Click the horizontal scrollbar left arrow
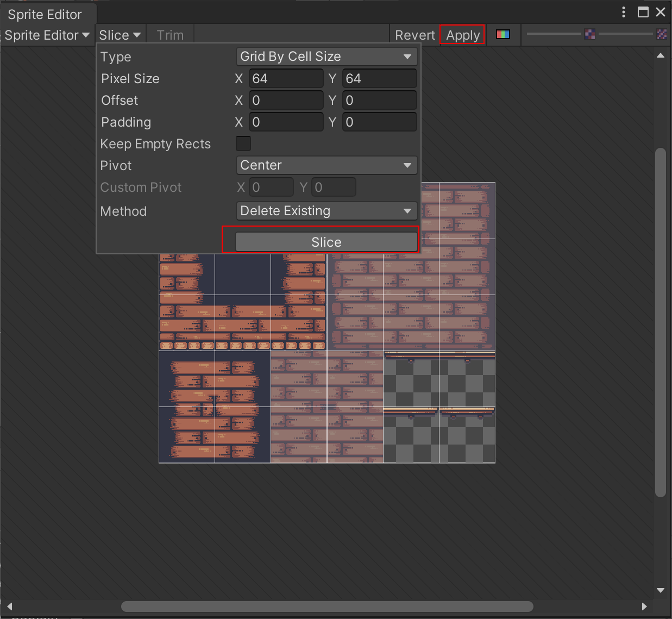 click(9, 607)
